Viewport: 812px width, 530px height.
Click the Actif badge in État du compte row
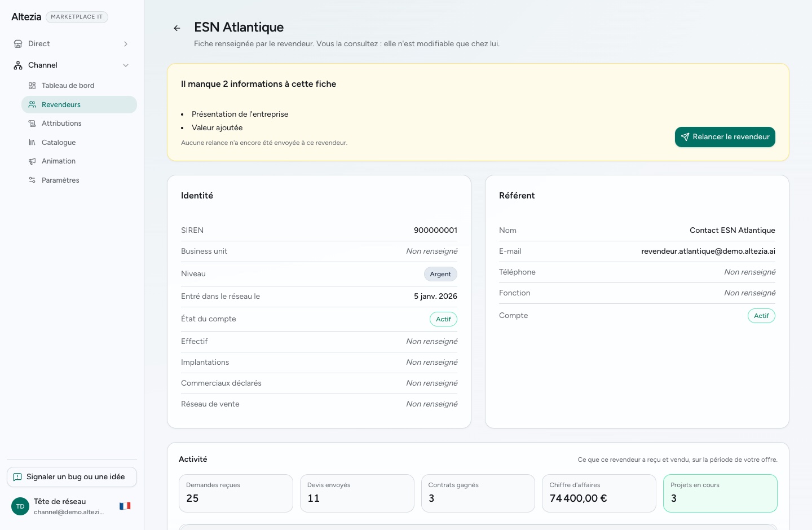tap(443, 319)
